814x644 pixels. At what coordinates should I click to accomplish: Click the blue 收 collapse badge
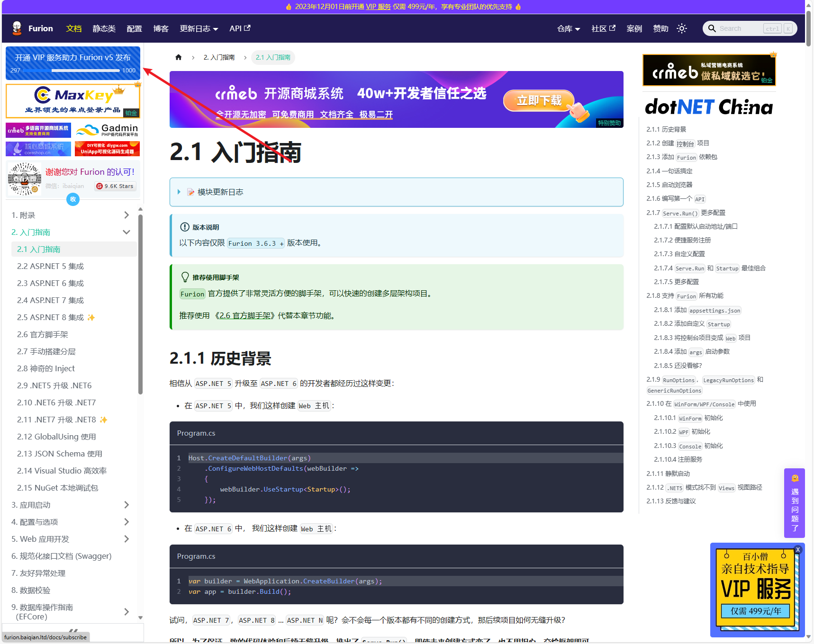73,199
